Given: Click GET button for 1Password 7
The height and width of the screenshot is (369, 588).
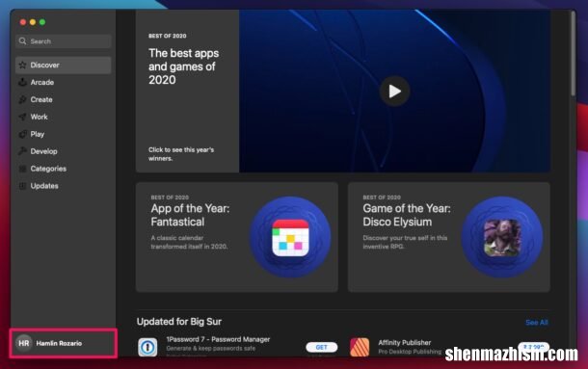Looking at the screenshot, I should coord(321,347).
